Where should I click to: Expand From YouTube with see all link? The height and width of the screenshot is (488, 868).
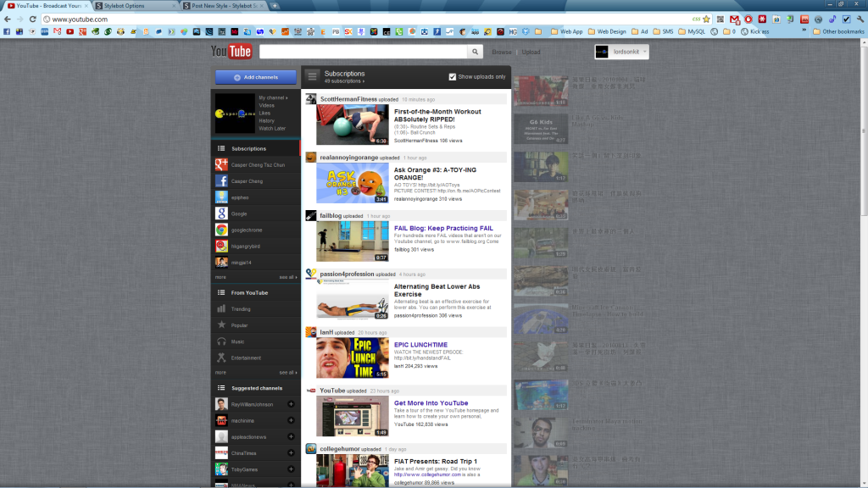click(288, 373)
